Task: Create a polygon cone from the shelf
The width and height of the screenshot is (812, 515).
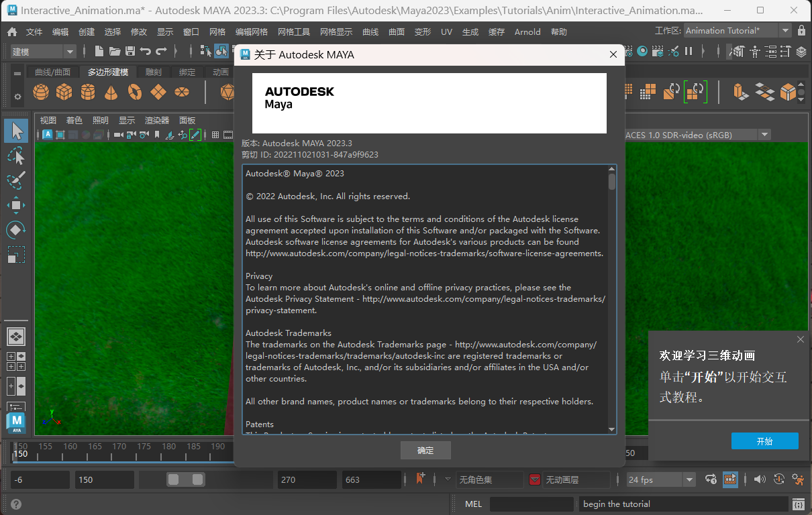Action: [x=111, y=91]
